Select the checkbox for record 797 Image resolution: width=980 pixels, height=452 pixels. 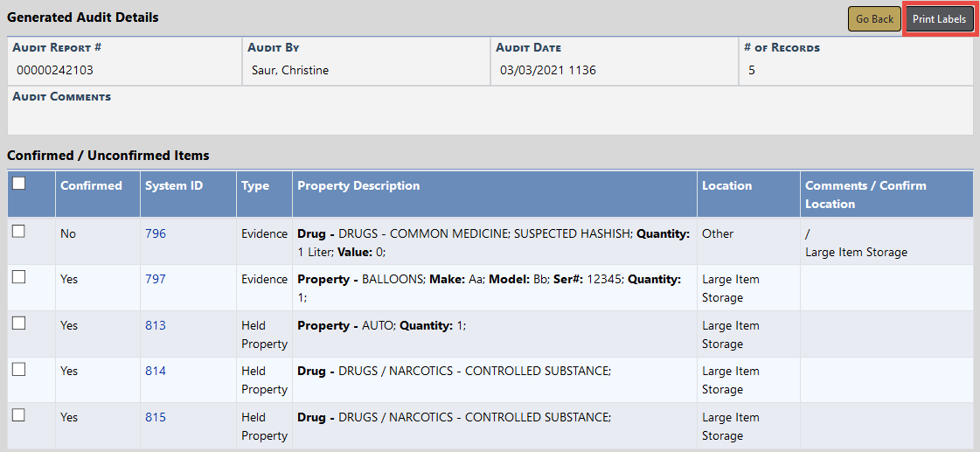(x=18, y=277)
